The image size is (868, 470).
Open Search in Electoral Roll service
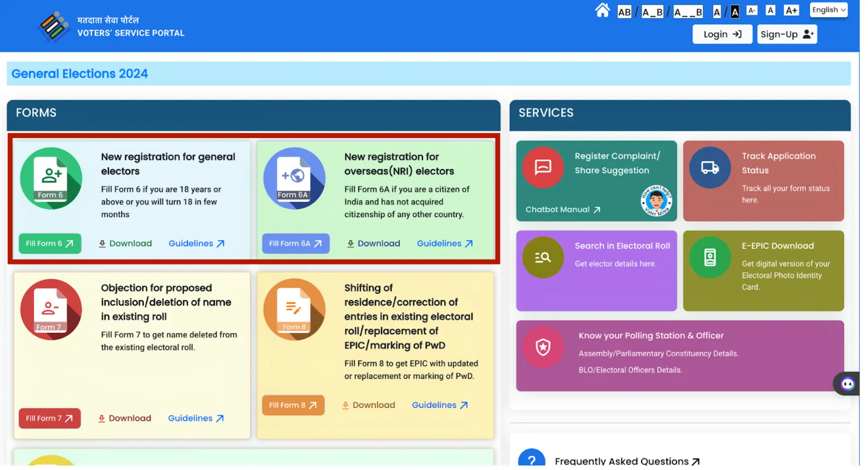(596, 271)
